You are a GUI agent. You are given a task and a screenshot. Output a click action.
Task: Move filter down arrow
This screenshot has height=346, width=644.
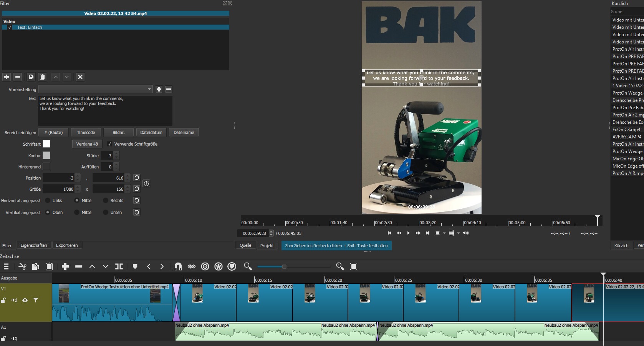pos(67,77)
